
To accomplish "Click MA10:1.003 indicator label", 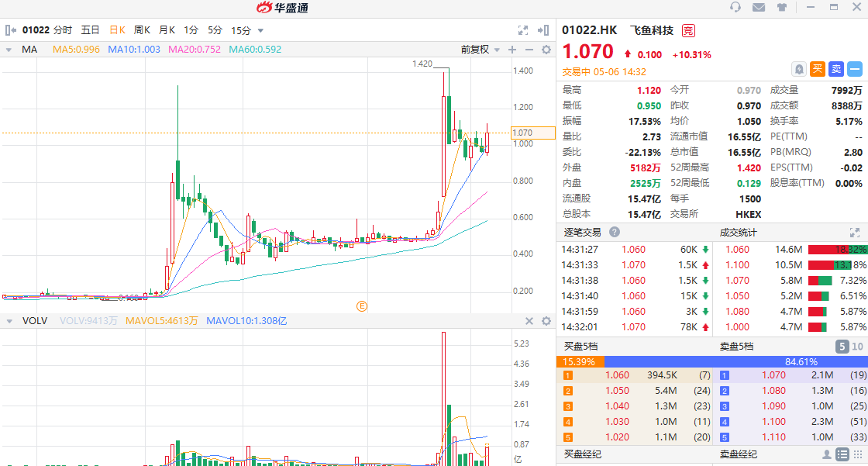I will 134,50.
